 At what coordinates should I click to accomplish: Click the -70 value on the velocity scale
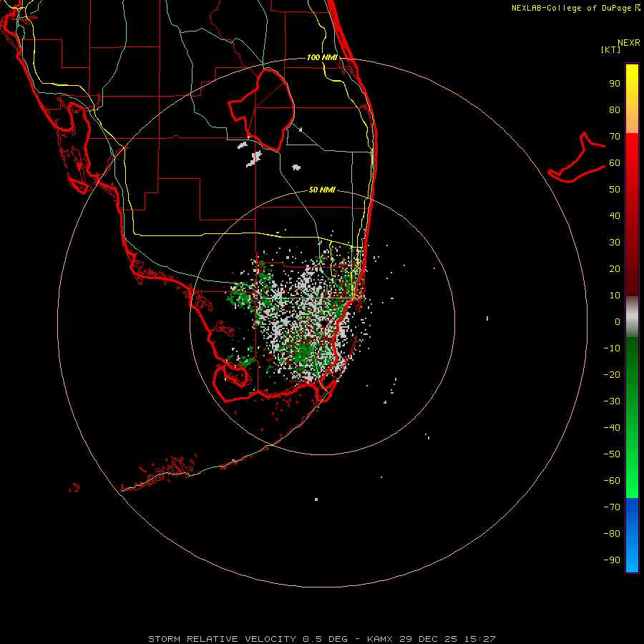(612, 507)
